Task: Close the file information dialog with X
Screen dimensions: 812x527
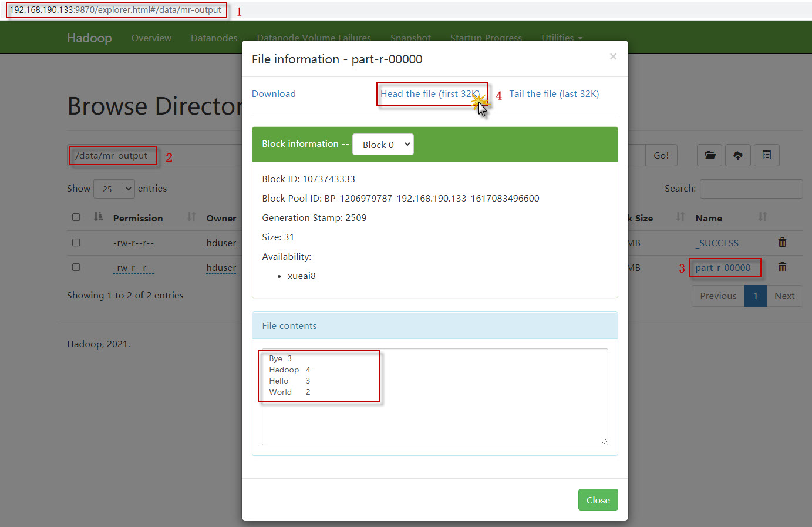Action: pos(613,56)
